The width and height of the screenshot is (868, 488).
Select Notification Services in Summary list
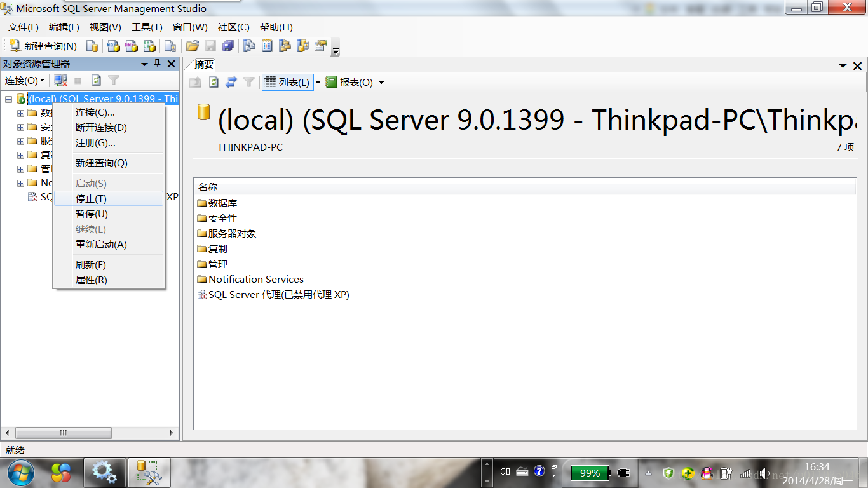click(250, 280)
